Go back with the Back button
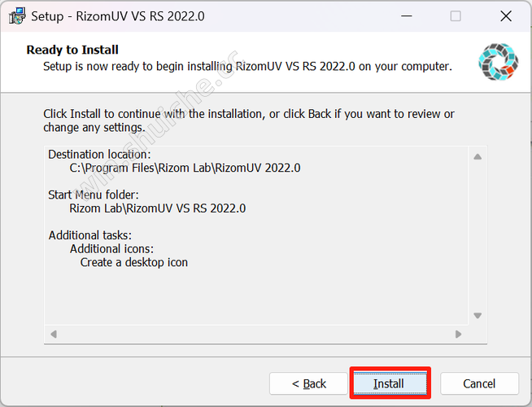532x407 pixels. [x=308, y=383]
